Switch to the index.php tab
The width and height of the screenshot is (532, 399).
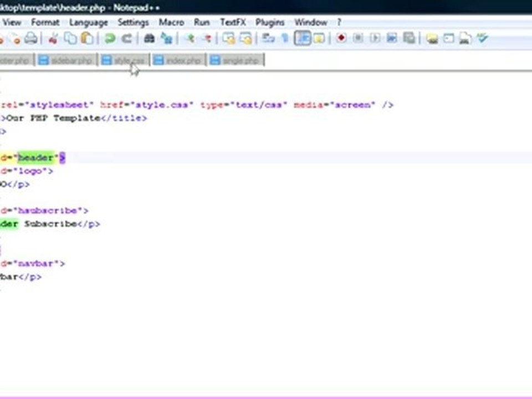coord(178,60)
